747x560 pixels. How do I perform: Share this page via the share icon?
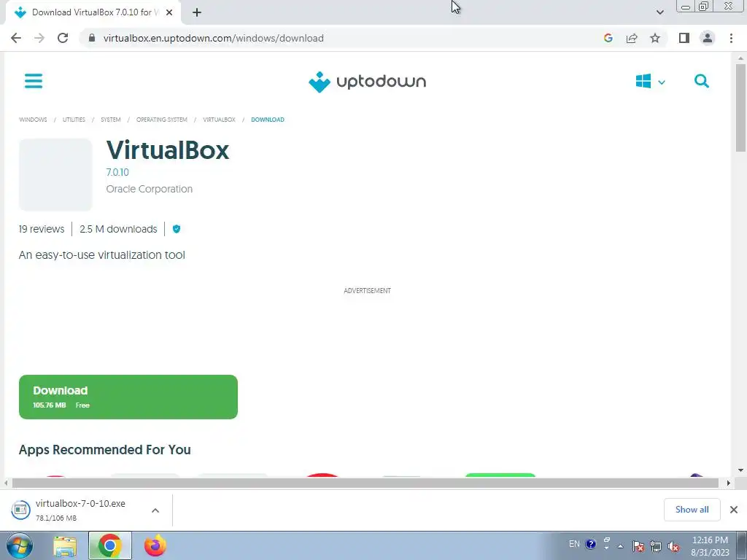(632, 38)
